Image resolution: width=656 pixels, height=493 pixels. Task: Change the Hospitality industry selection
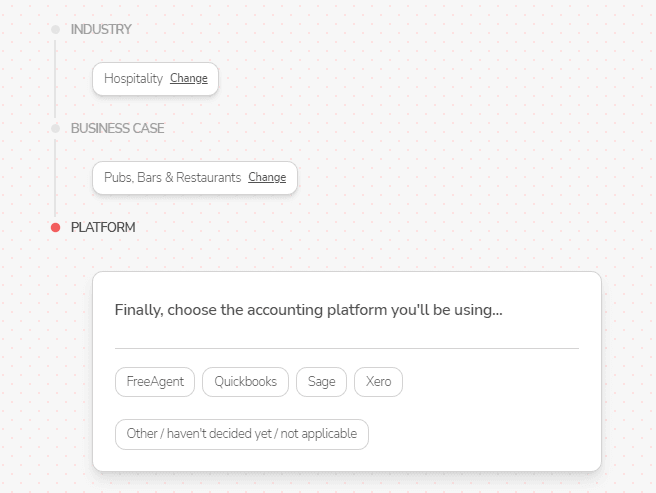(189, 78)
